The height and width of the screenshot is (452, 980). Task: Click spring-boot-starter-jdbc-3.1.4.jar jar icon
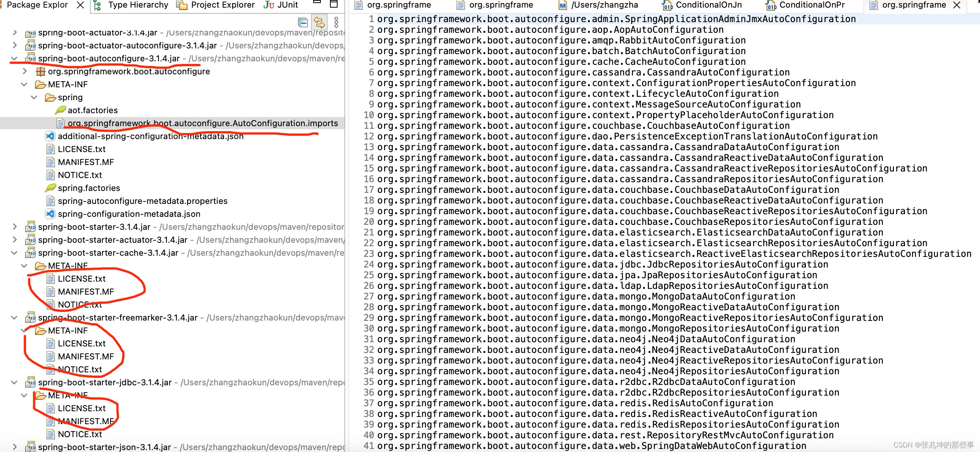[30, 382]
